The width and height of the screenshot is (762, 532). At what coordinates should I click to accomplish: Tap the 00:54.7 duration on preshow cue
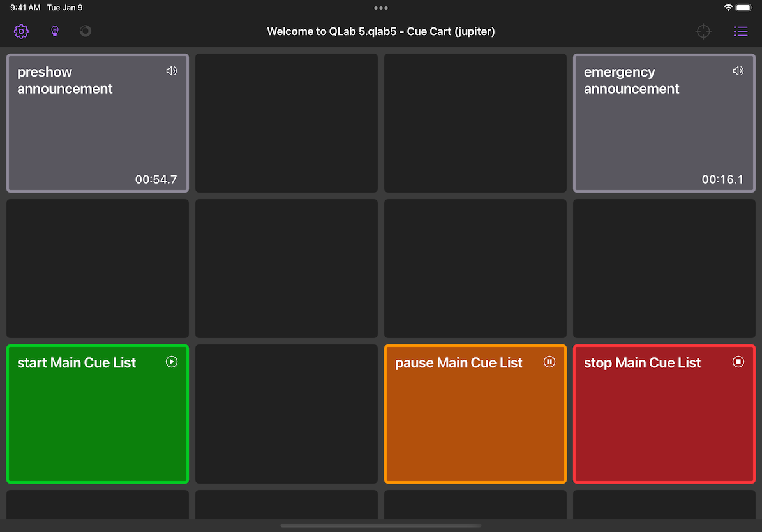point(156,180)
